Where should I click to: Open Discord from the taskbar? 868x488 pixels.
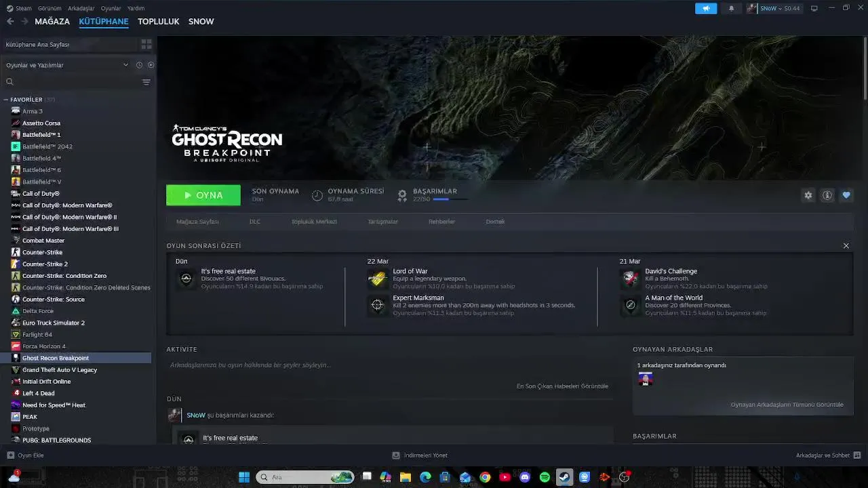(x=524, y=477)
